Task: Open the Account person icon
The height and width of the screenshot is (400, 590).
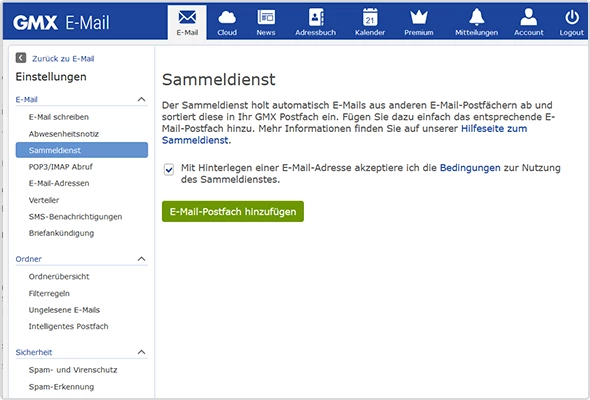Action: (x=529, y=17)
